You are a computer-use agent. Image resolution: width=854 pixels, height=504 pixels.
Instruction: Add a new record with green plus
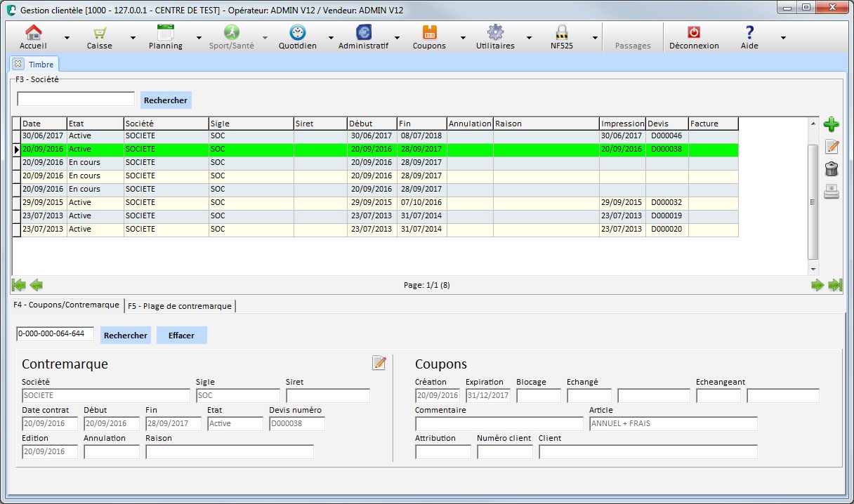coord(832,125)
